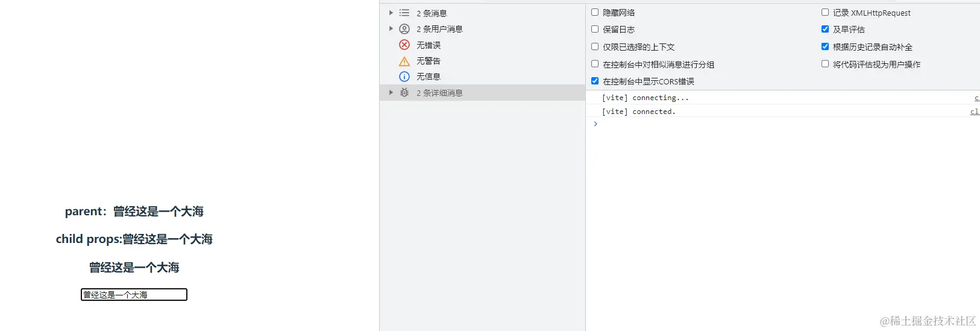
Task: Open source link of connected message
Action: (x=975, y=112)
